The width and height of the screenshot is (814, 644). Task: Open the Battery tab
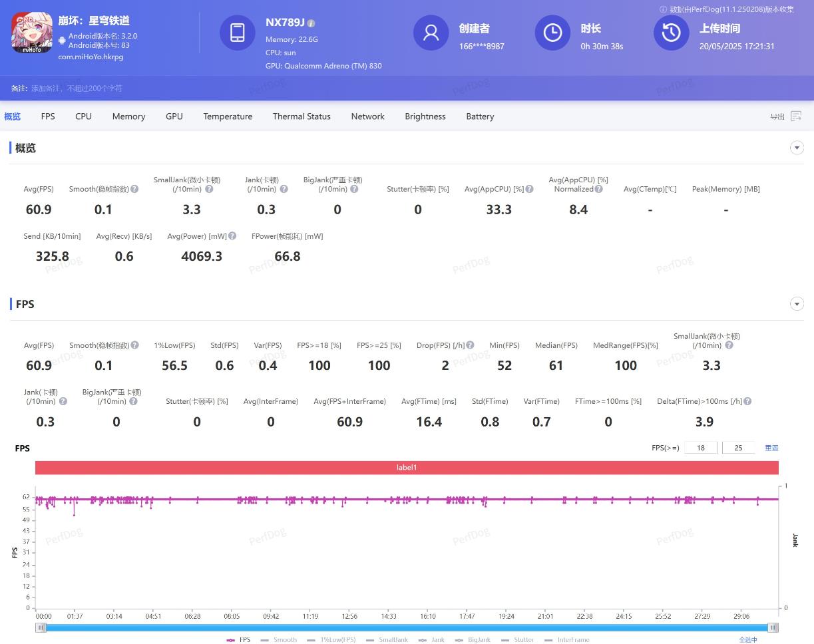480,116
